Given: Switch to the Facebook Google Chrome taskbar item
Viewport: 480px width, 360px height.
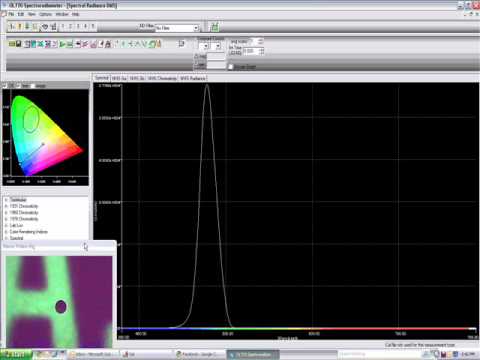Looking at the screenshot, I should click(x=199, y=354).
